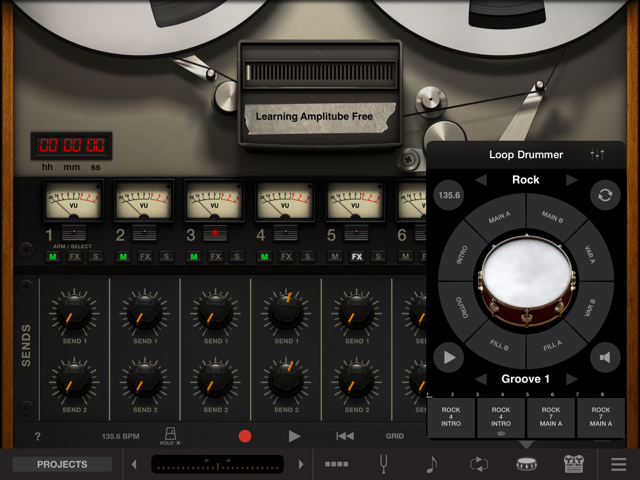The image size is (640, 480).
Task: Select the INTRO wheel segment
Action: [x=462, y=254]
